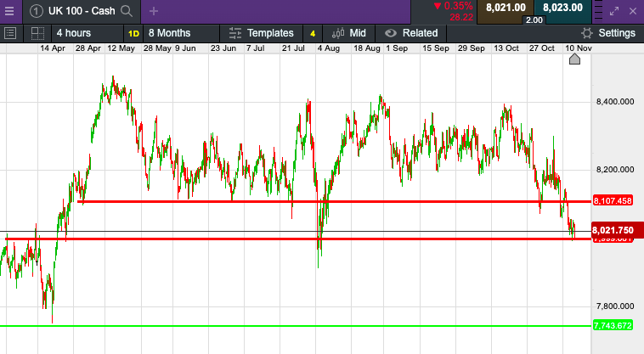Click the 13 Oct date label
The height and width of the screenshot is (354, 644).
pyautogui.click(x=506, y=48)
